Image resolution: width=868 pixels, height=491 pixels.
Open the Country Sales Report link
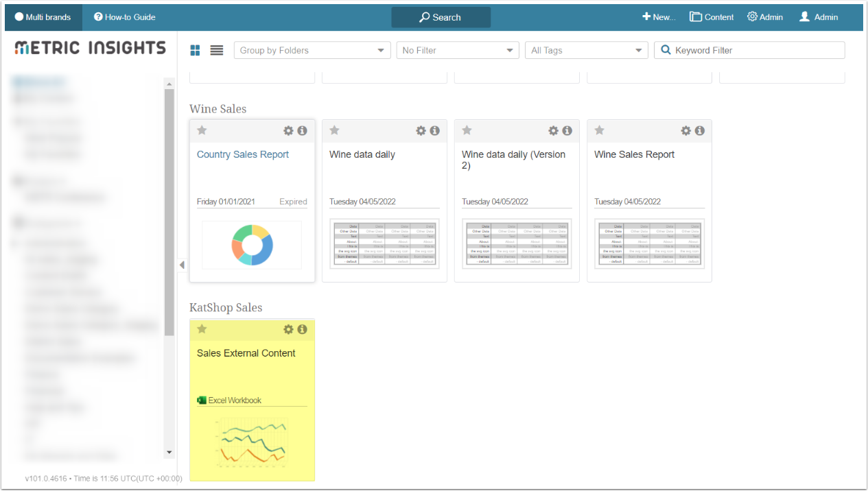click(x=243, y=154)
